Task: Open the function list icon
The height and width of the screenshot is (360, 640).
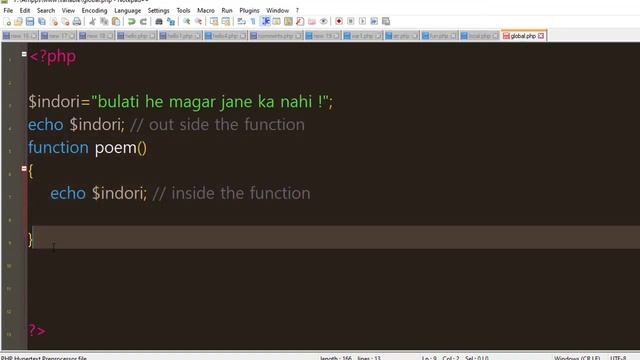Action: point(300,22)
